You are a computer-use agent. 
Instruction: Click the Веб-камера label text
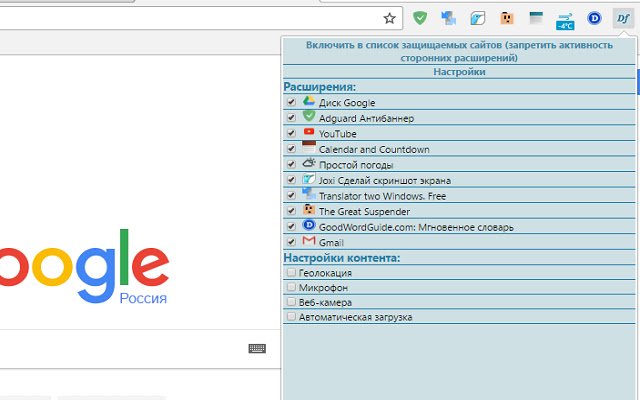point(325,302)
